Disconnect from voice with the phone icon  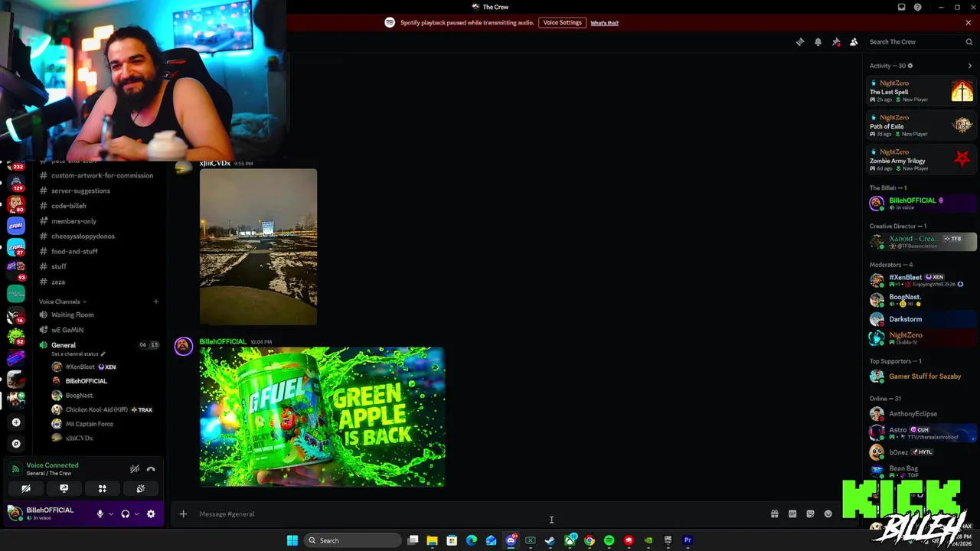[x=151, y=469]
